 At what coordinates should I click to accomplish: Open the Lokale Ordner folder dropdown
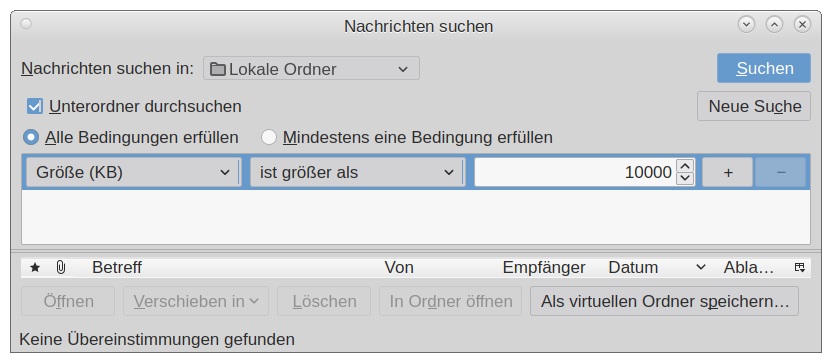(x=311, y=69)
